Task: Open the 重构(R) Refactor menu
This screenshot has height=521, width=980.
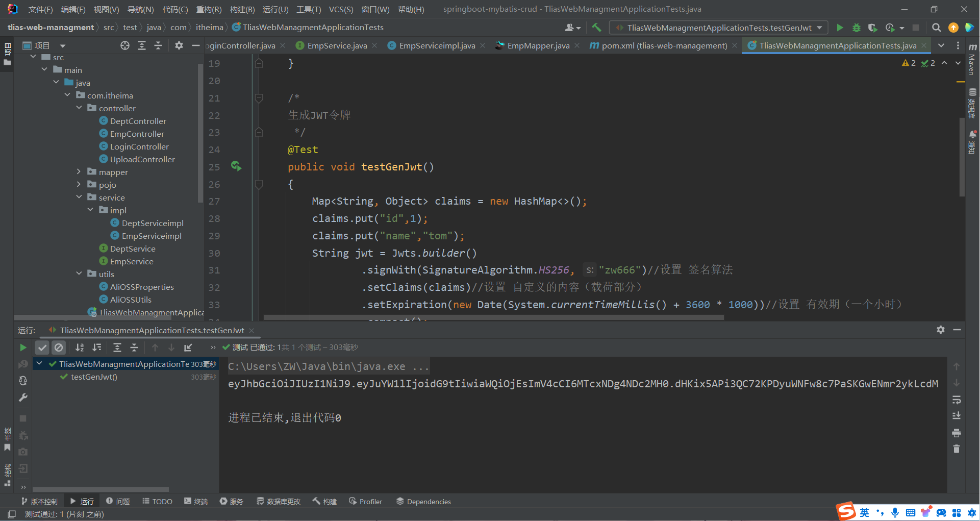Action: tap(209, 9)
